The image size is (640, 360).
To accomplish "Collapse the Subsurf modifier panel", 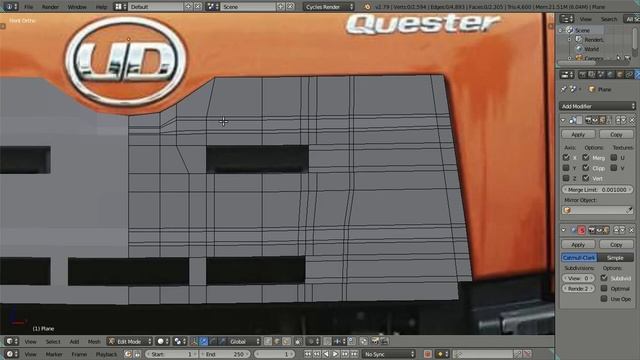I will point(563,230).
